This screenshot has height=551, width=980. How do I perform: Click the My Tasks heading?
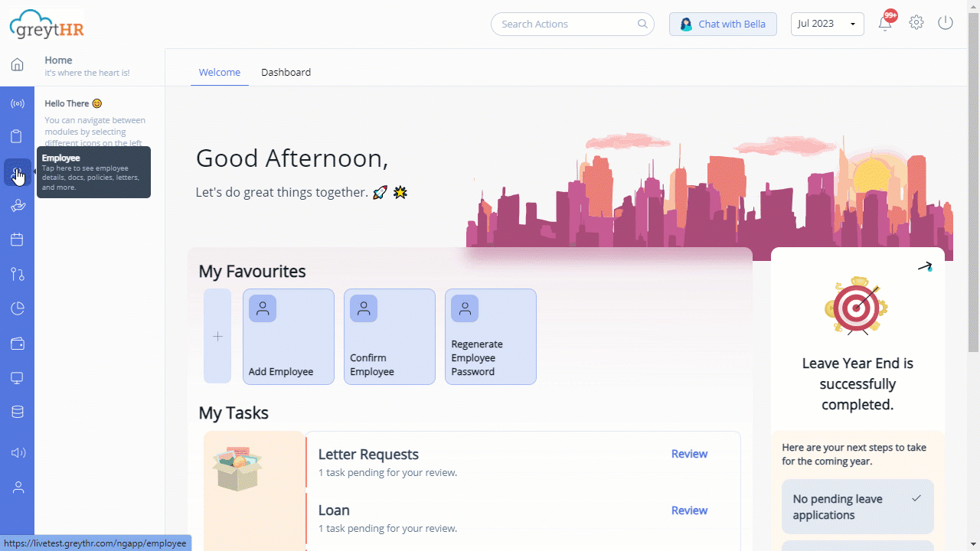pos(234,412)
